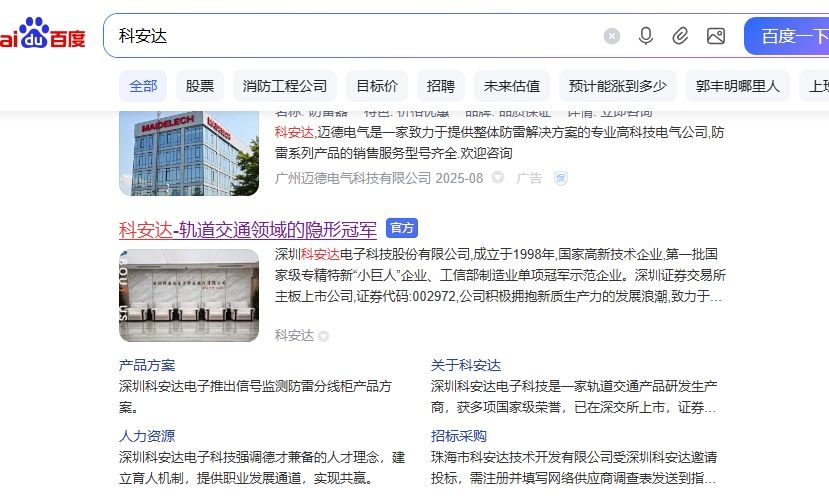Select the 目标价 suggestion tab
Screen dimensions: 829x499
377,86
